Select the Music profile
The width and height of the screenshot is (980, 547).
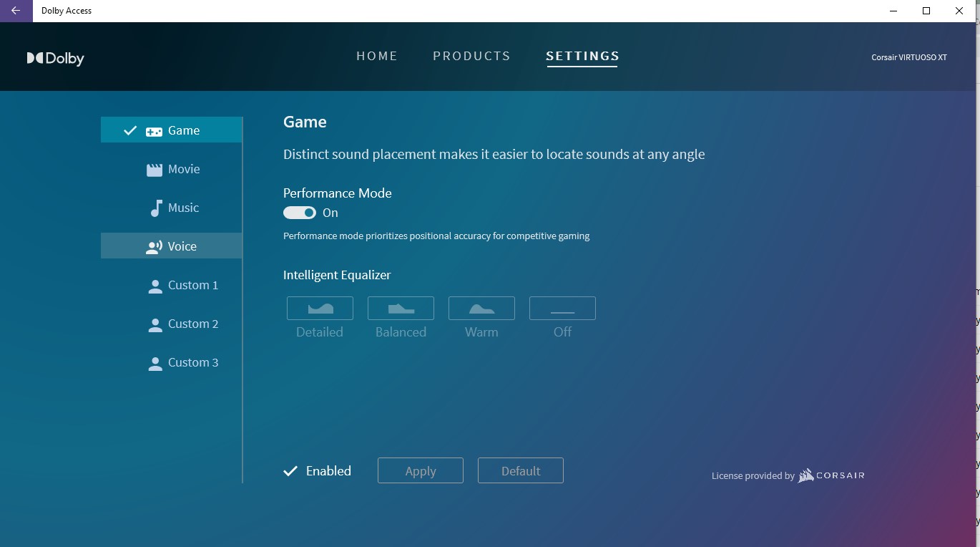172,208
